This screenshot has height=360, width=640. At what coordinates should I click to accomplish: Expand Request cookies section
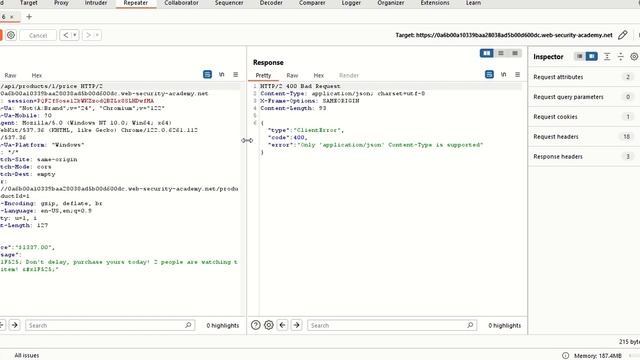tap(584, 117)
